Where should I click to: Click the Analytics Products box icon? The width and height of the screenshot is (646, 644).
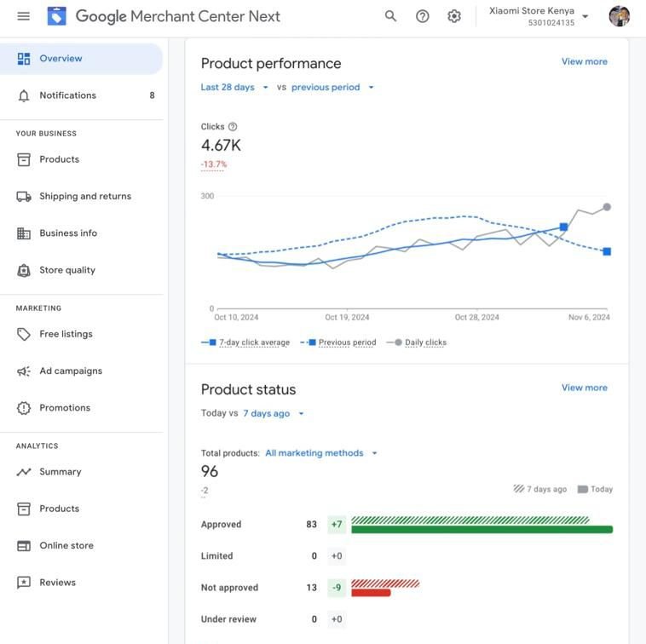24,509
